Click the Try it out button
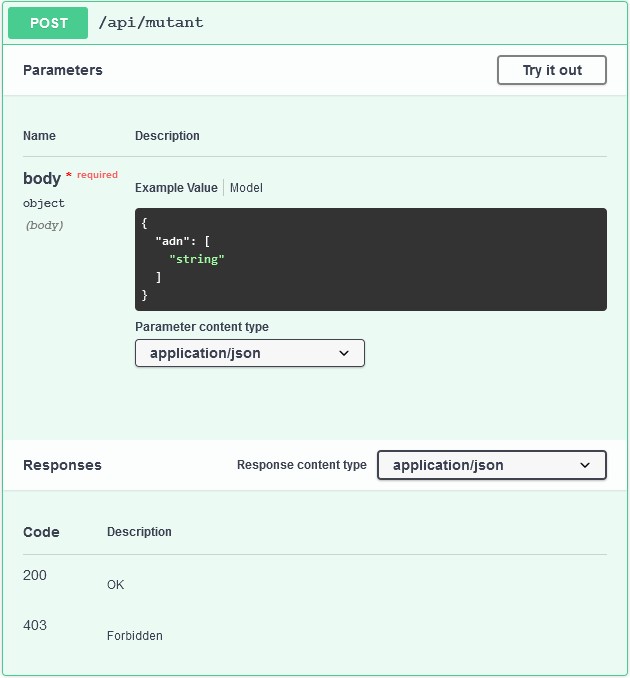630x678 pixels. [552, 70]
